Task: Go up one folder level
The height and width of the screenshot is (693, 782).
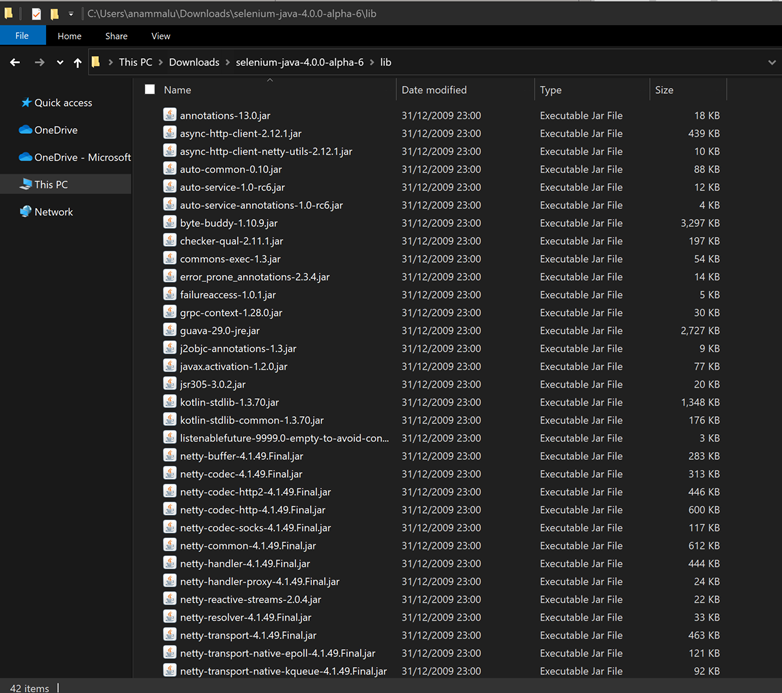Action: click(77, 63)
